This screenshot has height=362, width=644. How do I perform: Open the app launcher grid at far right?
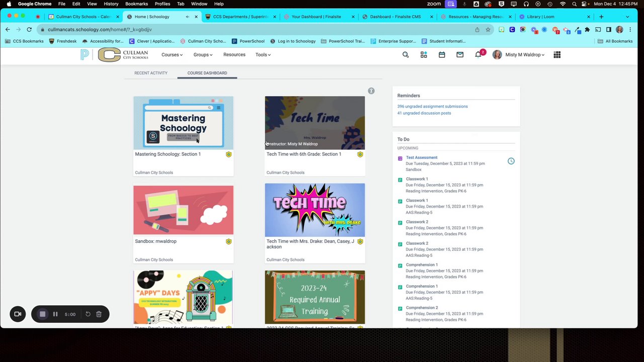click(557, 55)
